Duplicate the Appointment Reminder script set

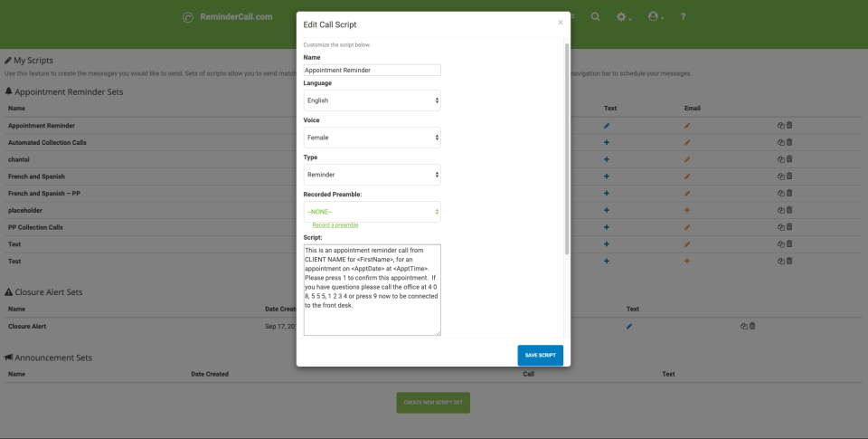[x=781, y=126]
